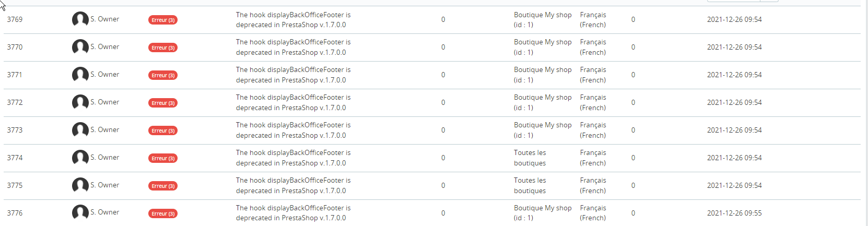Click S. Owner avatar in row 3775

[80, 185]
